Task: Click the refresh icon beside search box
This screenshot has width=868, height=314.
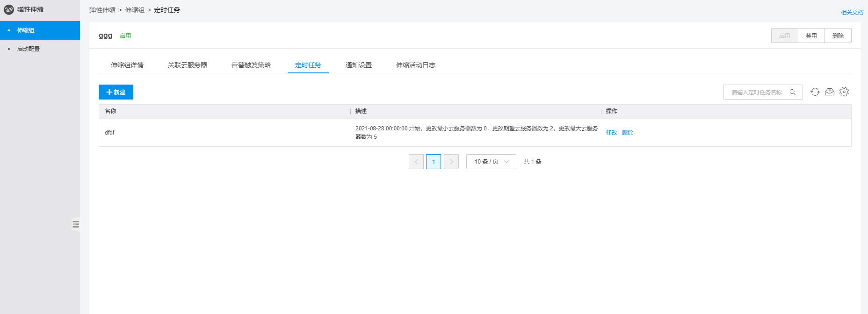Action: [x=815, y=92]
